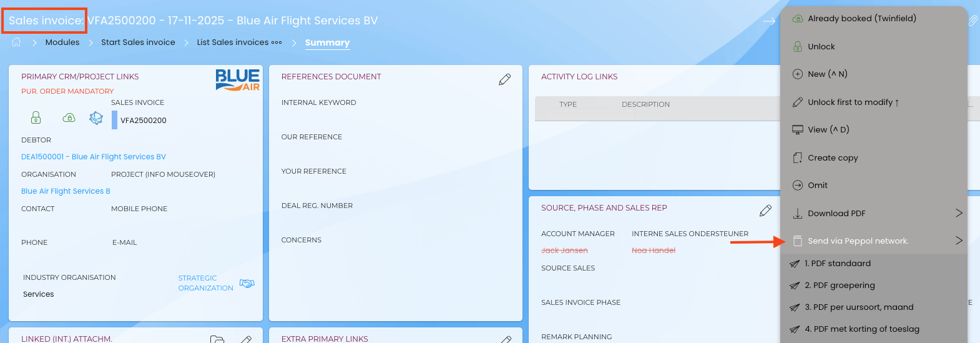The image size is (980, 343).
Task: Open debtor DEA1500001 - Blue Air Flight Services BV
Action: 94,157
